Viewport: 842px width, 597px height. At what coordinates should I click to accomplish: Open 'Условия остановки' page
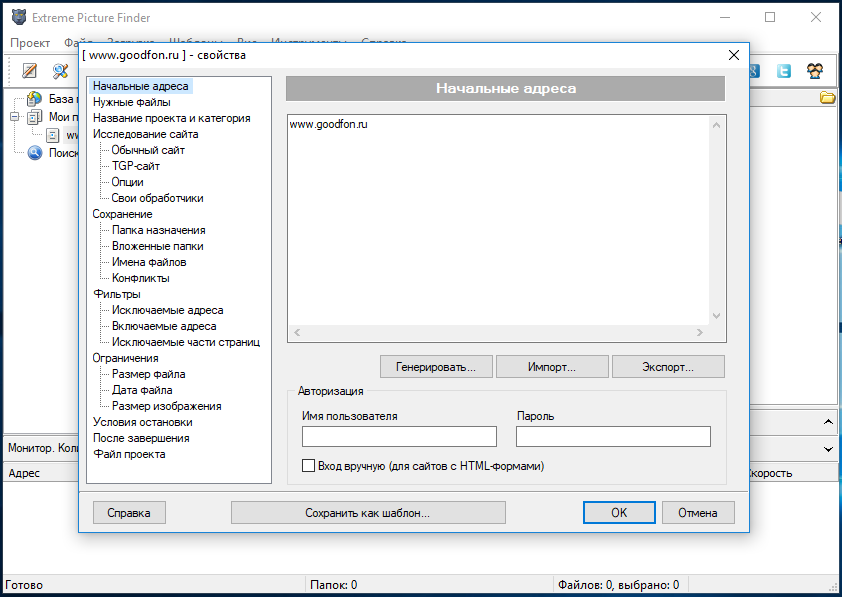coord(142,422)
